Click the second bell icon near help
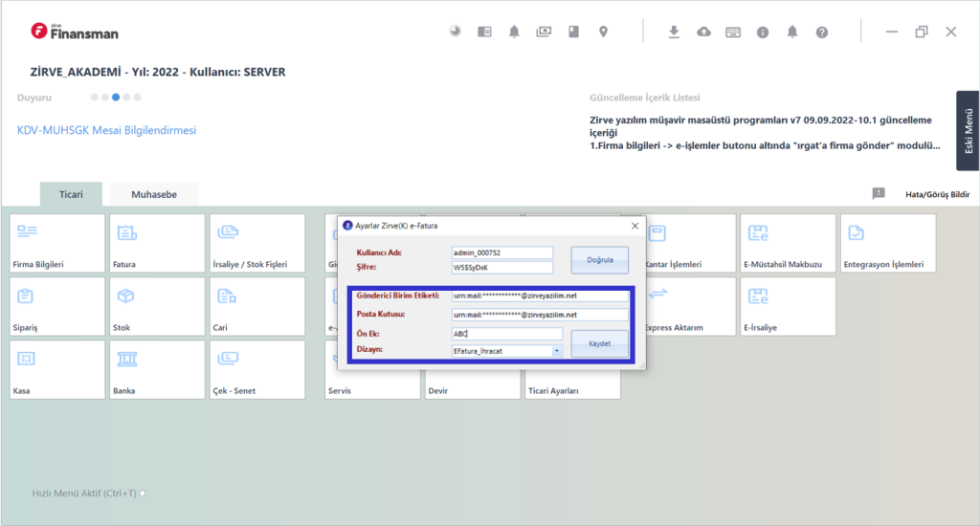Image resolution: width=980 pixels, height=526 pixels. click(791, 32)
